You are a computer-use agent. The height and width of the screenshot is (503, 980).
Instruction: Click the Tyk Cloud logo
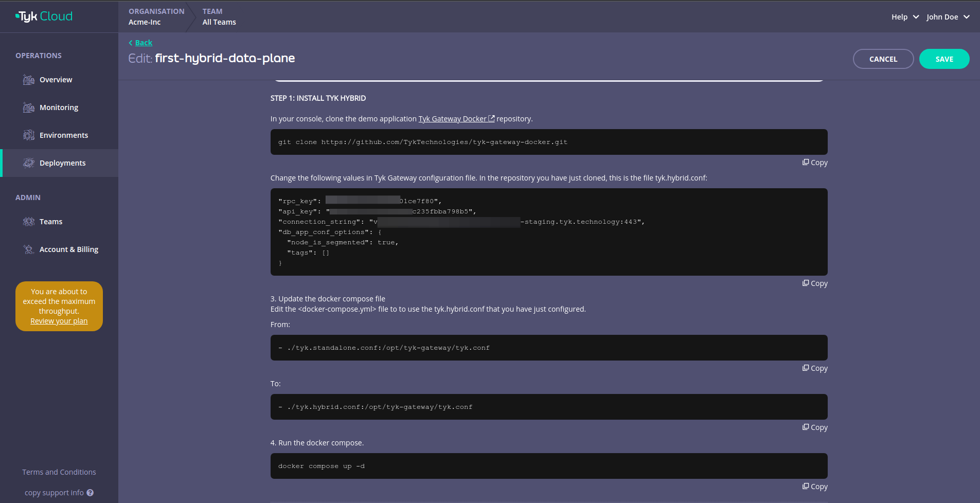click(44, 16)
